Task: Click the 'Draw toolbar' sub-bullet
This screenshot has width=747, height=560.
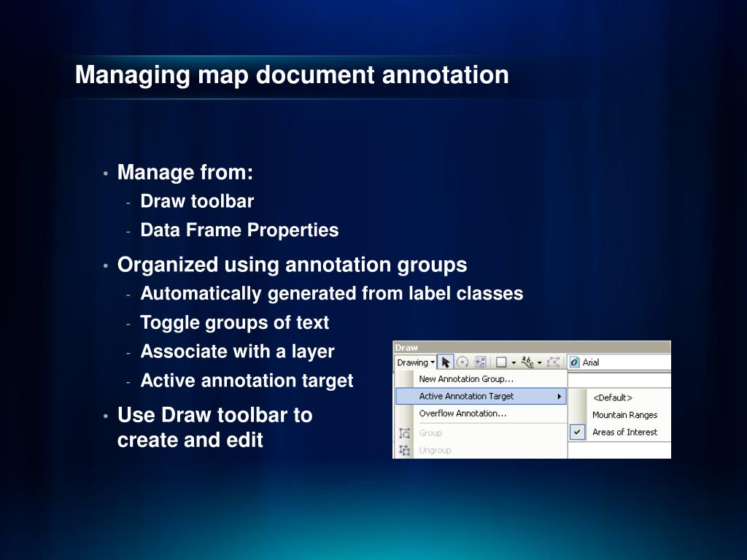Action: tap(197, 201)
